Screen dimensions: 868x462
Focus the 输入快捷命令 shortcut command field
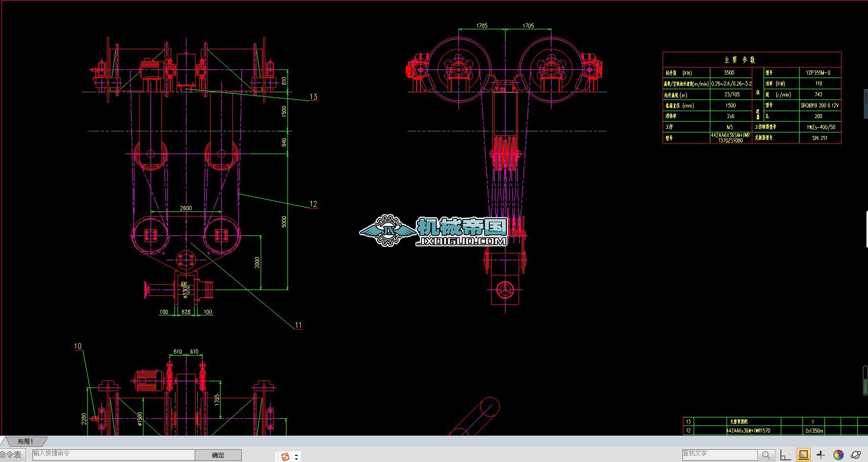[114, 454]
